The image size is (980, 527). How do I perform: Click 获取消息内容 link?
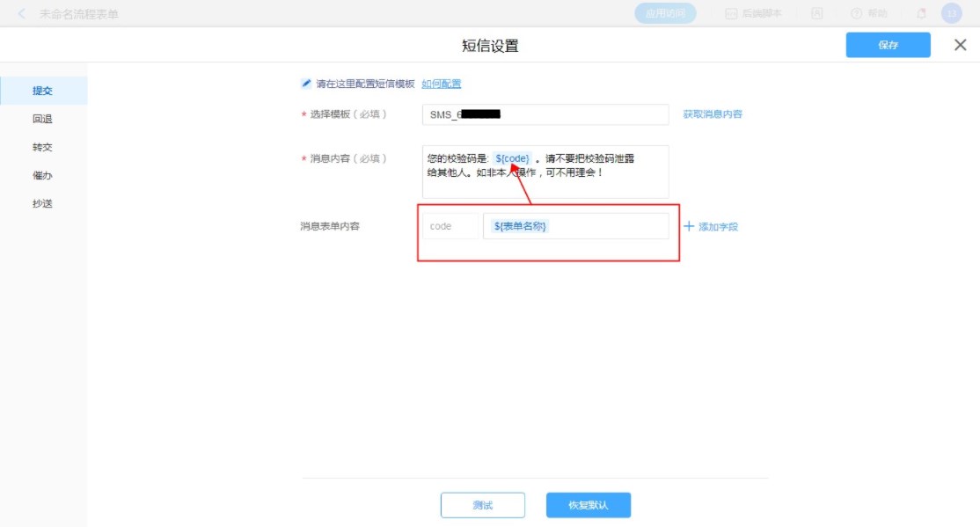[713, 114]
